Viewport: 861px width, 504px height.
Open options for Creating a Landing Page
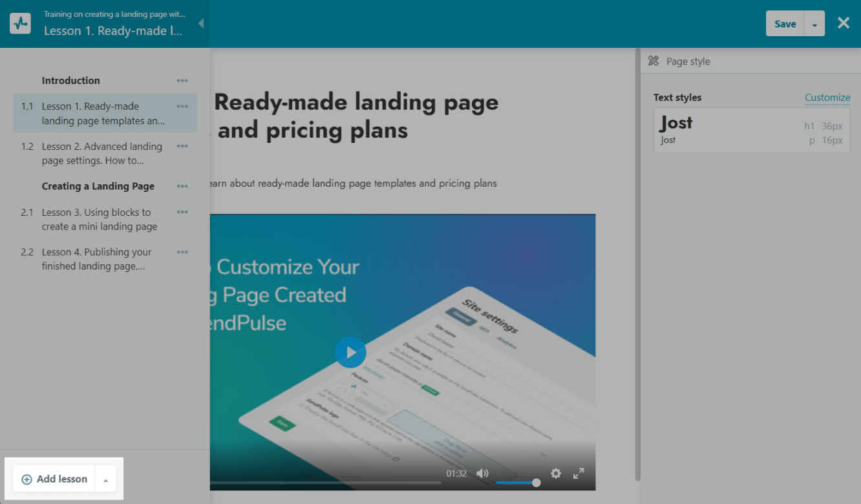pos(182,187)
